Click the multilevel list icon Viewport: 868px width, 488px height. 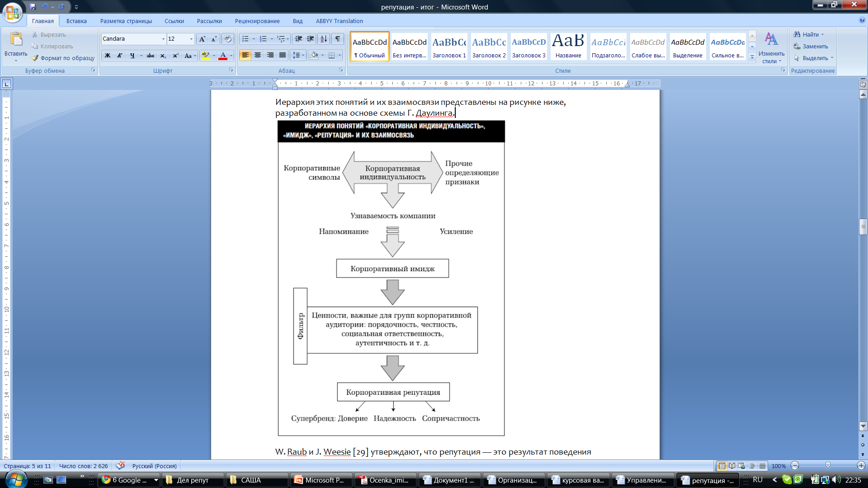pos(281,39)
